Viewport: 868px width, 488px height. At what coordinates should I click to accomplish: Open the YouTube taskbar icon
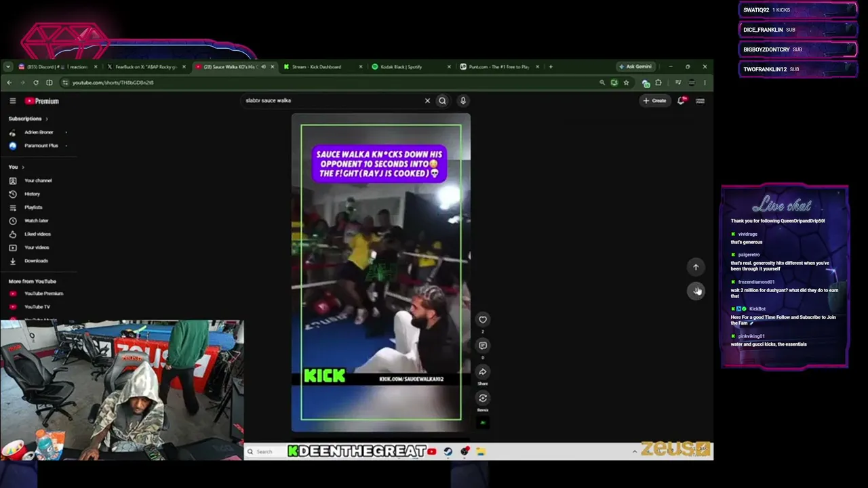click(431, 451)
